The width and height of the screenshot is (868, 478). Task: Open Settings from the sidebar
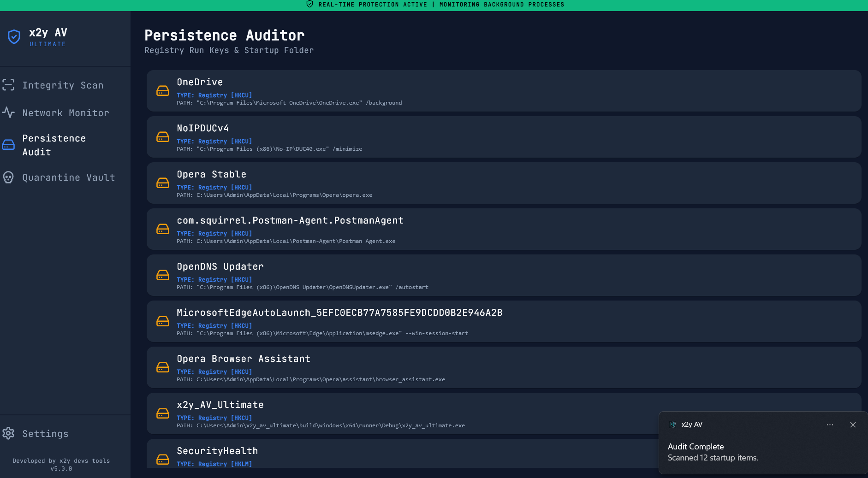coord(45,433)
